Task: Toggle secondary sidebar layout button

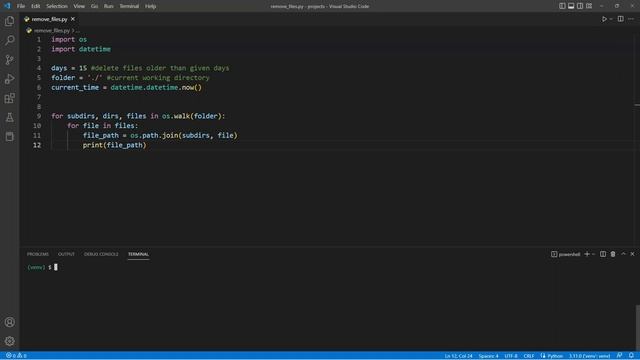Action: point(580,6)
